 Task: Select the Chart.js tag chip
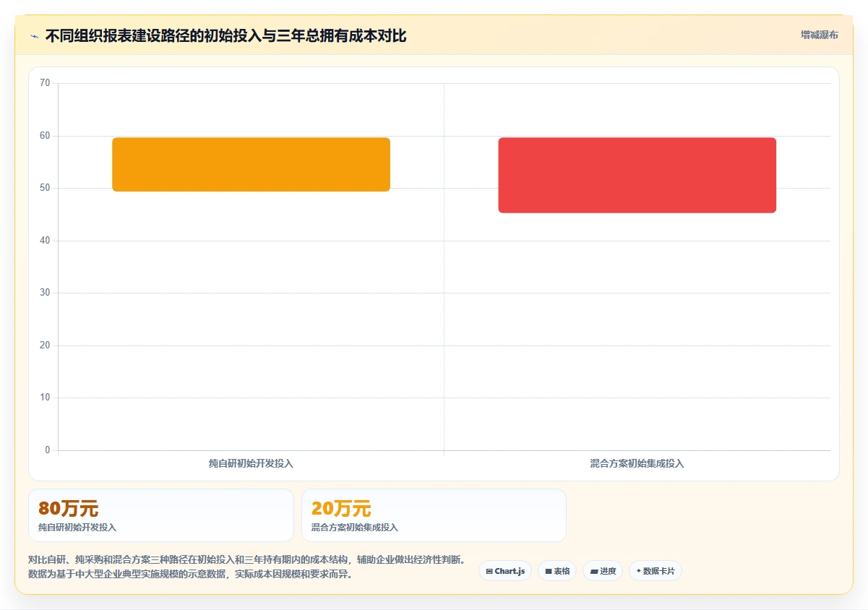[x=505, y=571]
